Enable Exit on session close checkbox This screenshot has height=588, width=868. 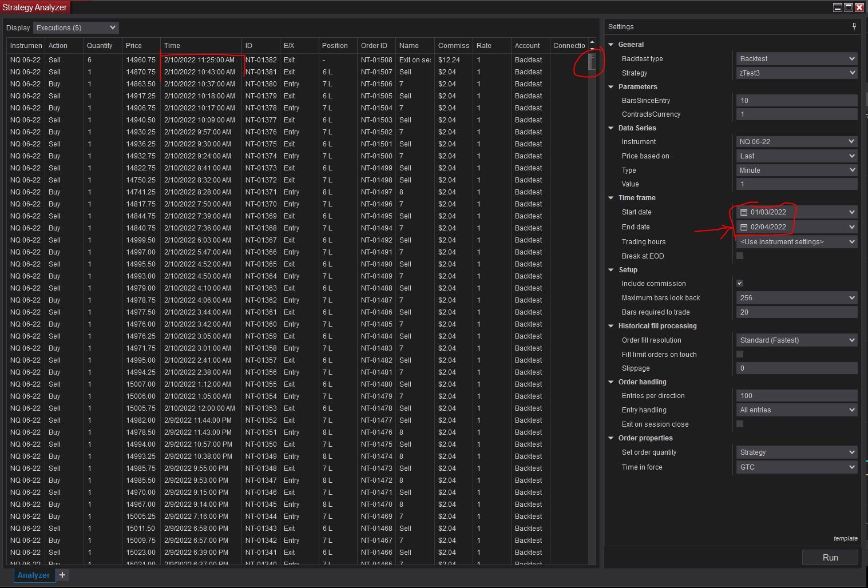740,424
